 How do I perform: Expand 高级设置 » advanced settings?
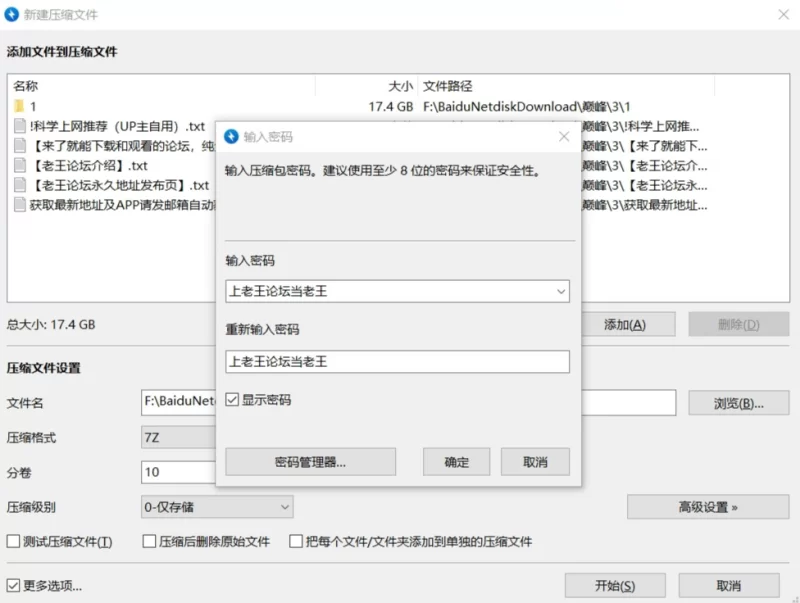pyautogui.click(x=708, y=507)
